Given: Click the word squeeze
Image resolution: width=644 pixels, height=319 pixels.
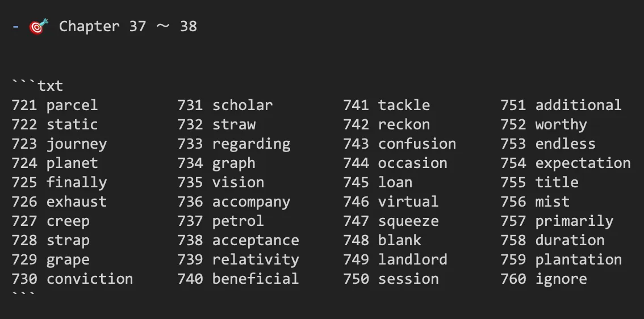Looking at the screenshot, I should (408, 221).
